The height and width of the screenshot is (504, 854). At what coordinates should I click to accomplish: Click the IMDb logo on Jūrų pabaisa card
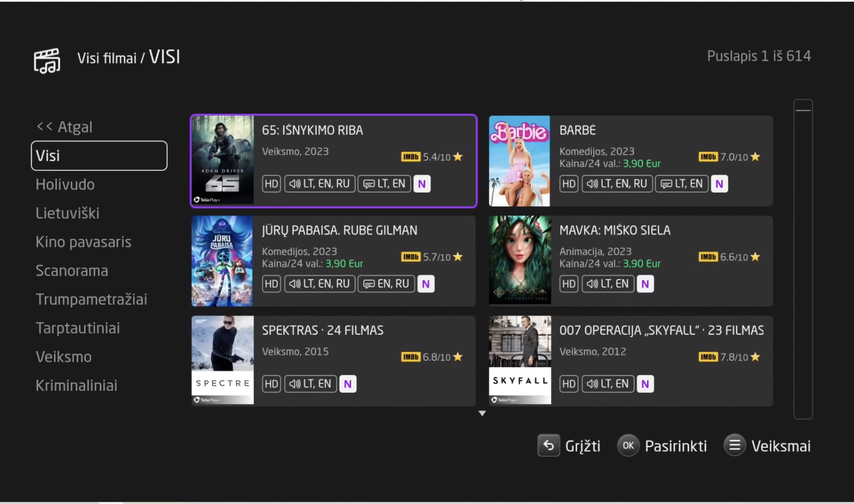coord(411,257)
